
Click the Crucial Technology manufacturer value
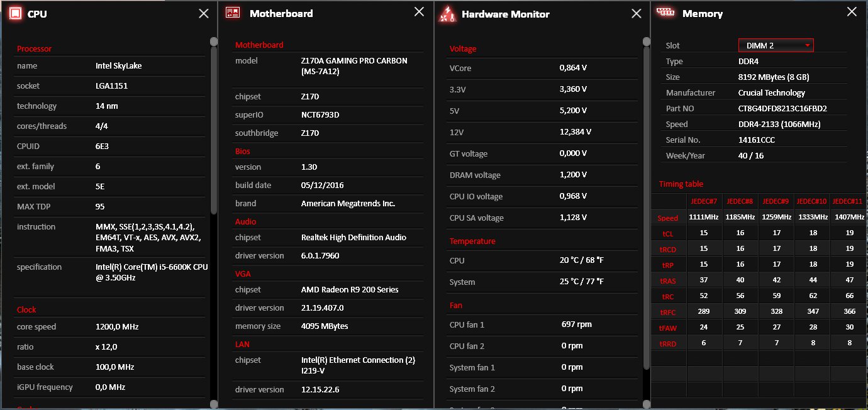click(772, 93)
